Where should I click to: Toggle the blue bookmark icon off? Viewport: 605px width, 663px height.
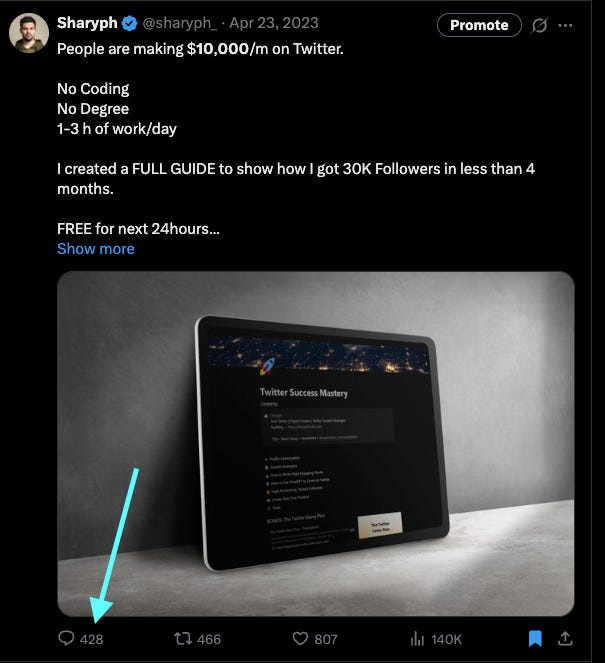tap(535, 638)
